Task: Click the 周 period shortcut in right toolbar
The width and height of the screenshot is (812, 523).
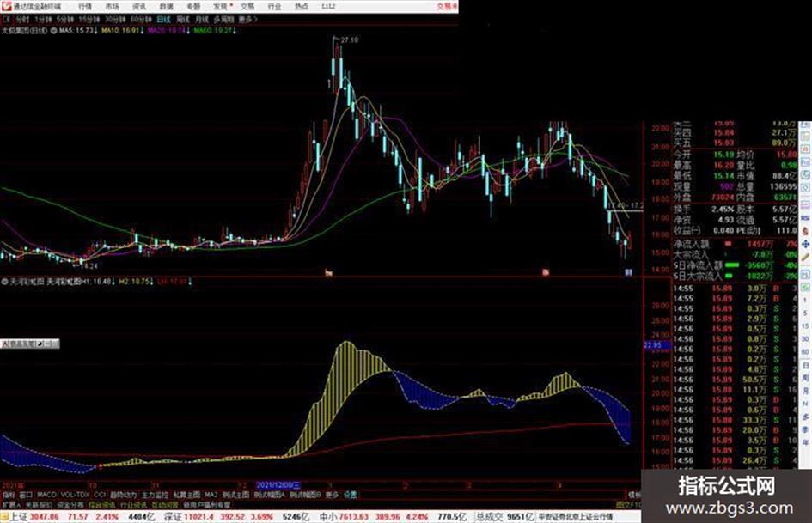Action: pyautogui.click(x=805, y=378)
